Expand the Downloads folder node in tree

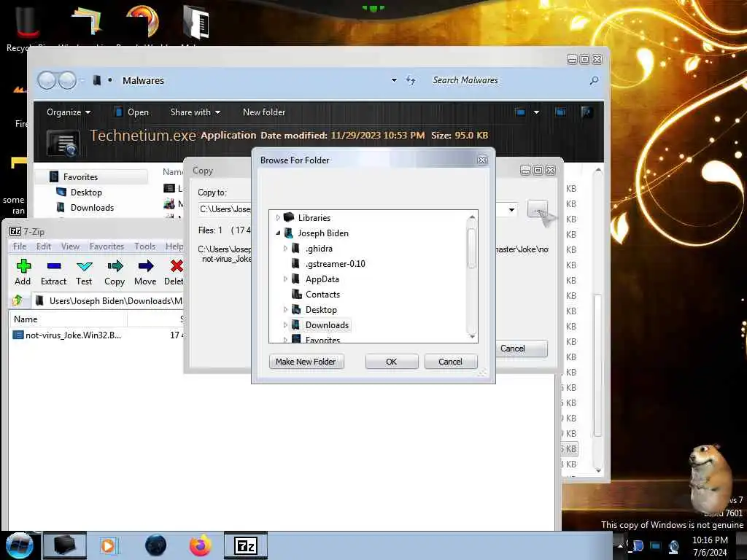tap(285, 324)
